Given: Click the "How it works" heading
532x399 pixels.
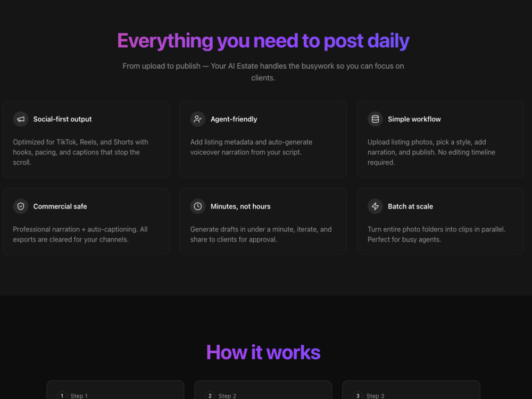Looking at the screenshot, I should (263, 352).
